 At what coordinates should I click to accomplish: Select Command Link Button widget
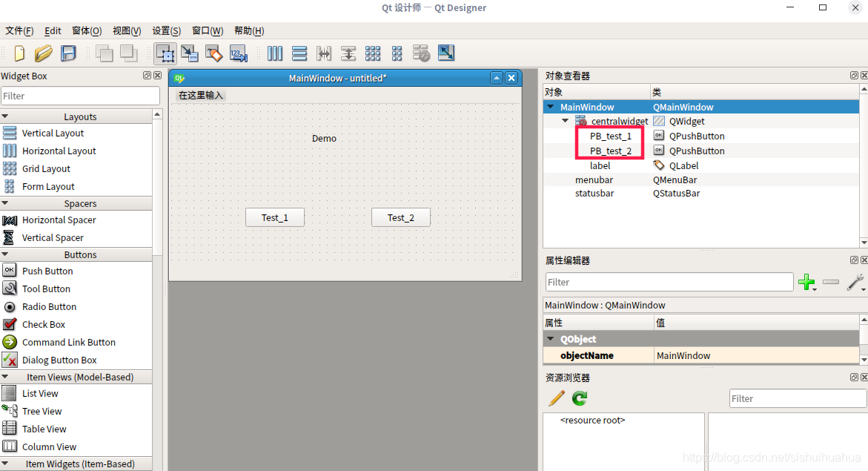[x=69, y=343]
